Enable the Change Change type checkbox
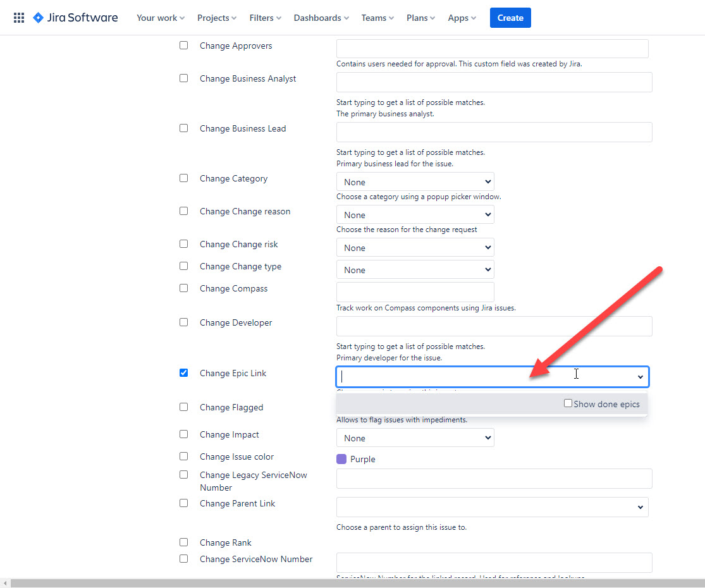 (183, 266)
